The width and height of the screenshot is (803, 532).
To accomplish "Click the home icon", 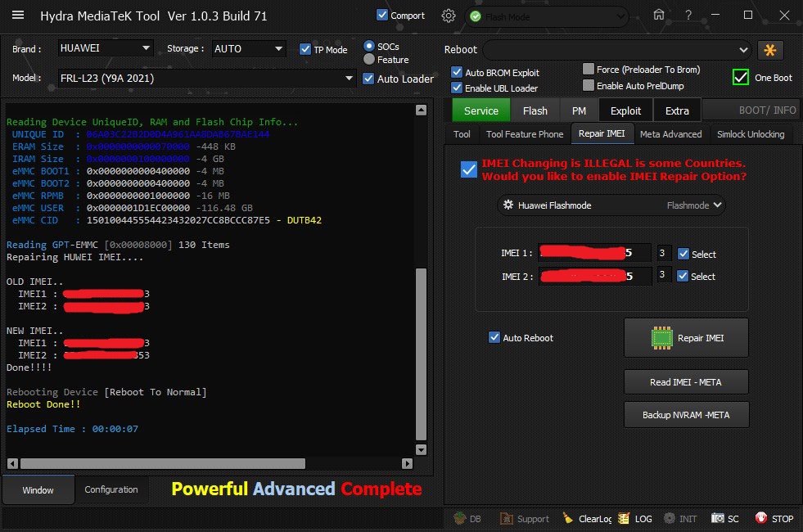I will pos(659,15).
